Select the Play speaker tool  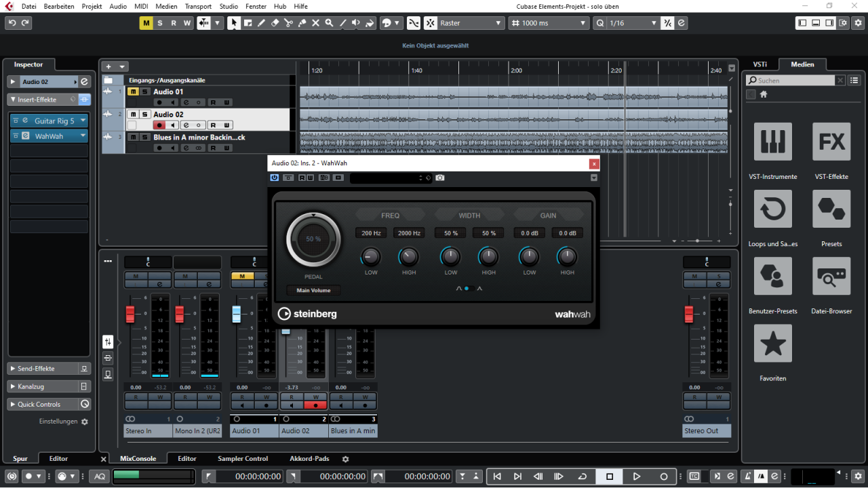tap(356, 23)
